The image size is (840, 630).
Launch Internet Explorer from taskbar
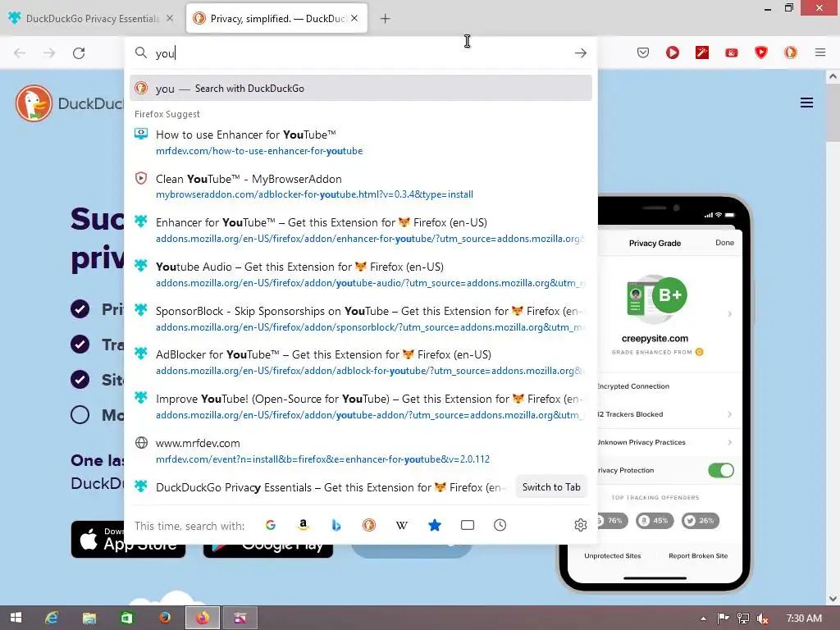click(x=52, y=618)
